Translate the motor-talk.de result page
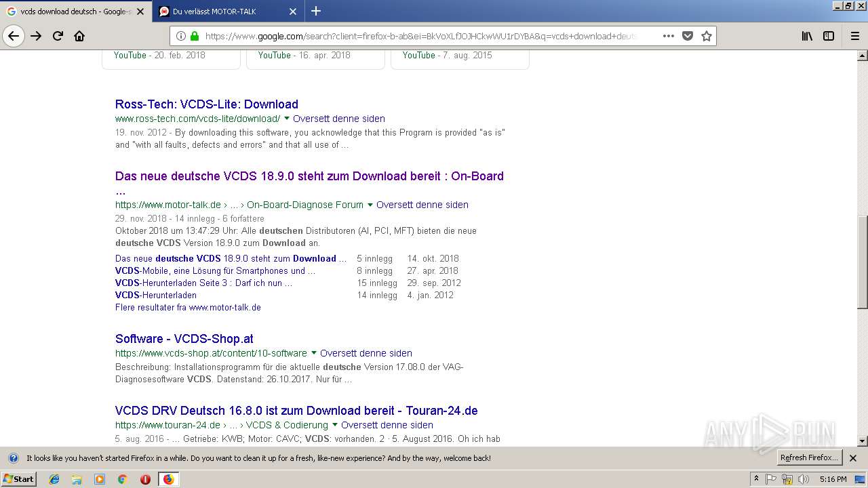 [x=422, y=205]
